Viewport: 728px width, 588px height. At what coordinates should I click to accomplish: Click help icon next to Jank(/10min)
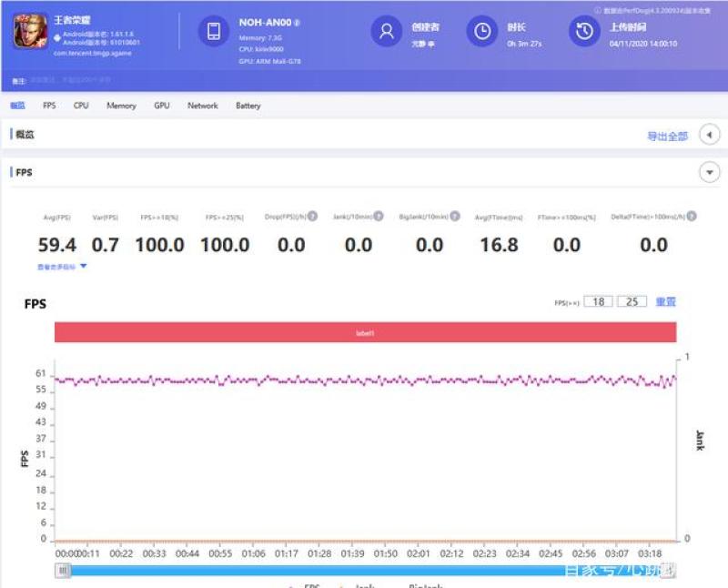tap(379, 217)
